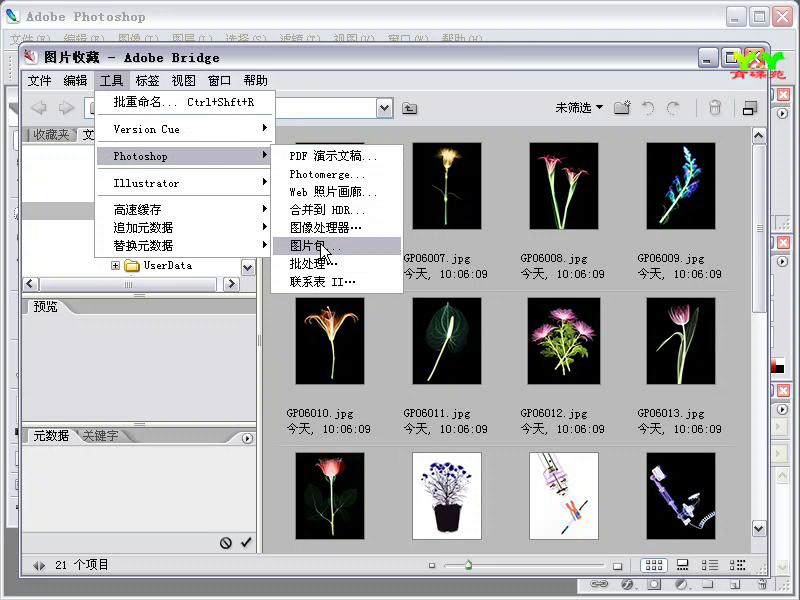Choose Photomerge from submenu
The width and height of the screenshot is (800, 600).
(337, 174)
